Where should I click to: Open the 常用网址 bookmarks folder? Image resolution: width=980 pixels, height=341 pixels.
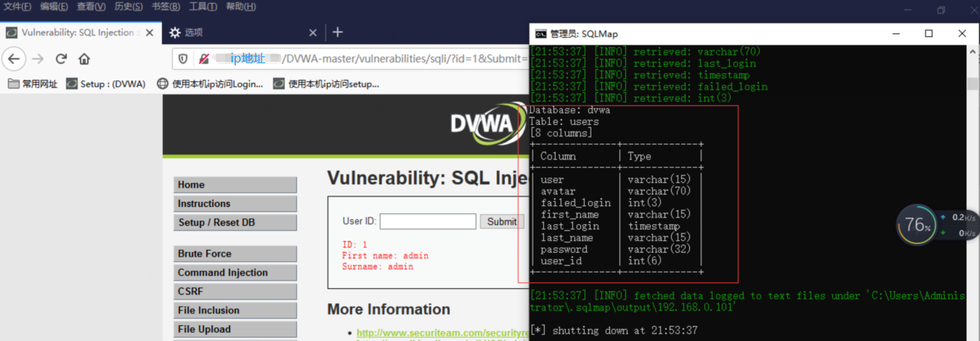tap(32, 84)
